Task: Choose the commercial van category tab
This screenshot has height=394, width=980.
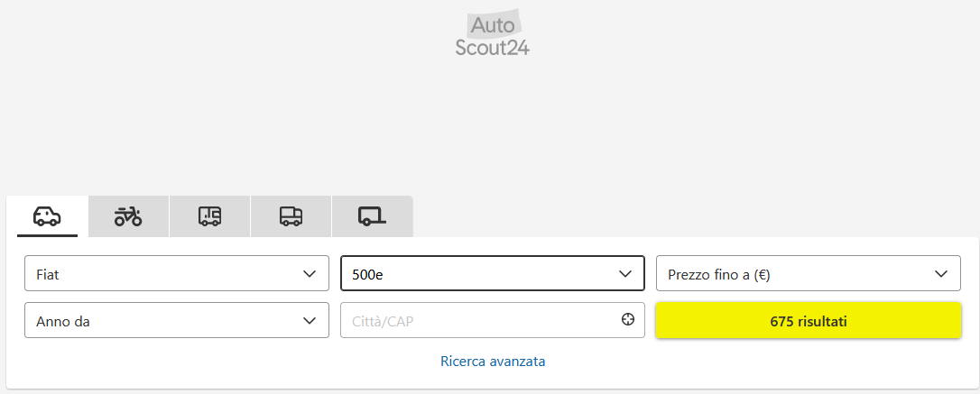Action: [291, 216]
